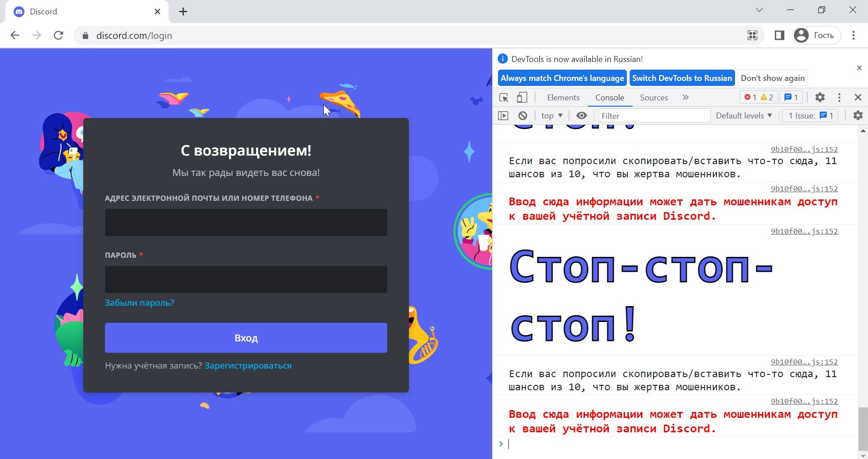The image size is (868, 459).
Task: Click the 'Вход' login button
Action: (246, 338)
